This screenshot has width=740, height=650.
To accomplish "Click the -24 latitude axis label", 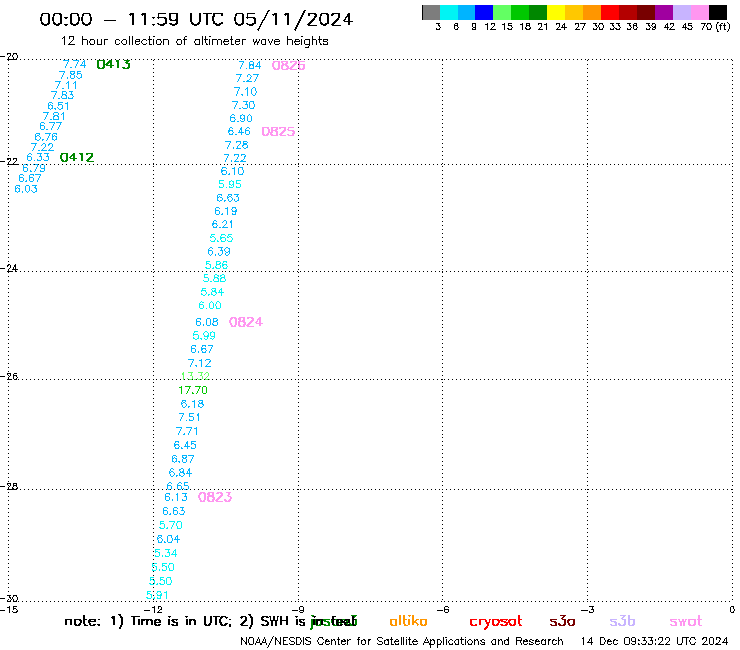I will pyautogui.click(x=9, y=268).
